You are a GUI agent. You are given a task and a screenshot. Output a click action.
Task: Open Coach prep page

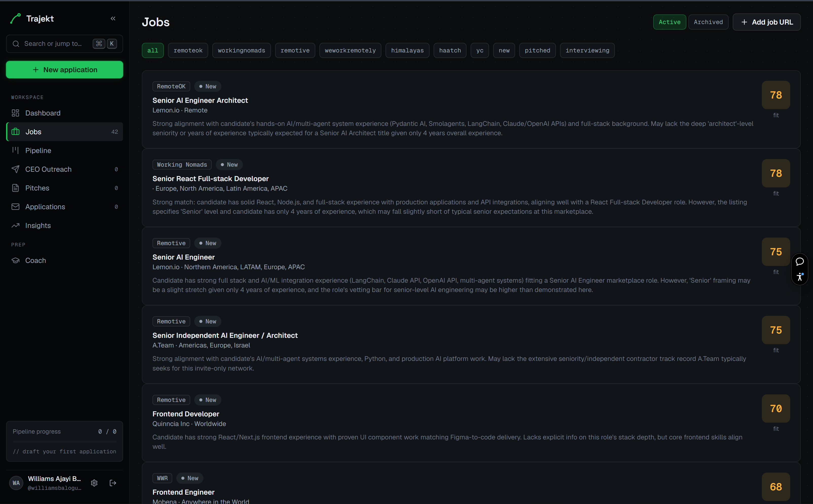click(65, 260)
